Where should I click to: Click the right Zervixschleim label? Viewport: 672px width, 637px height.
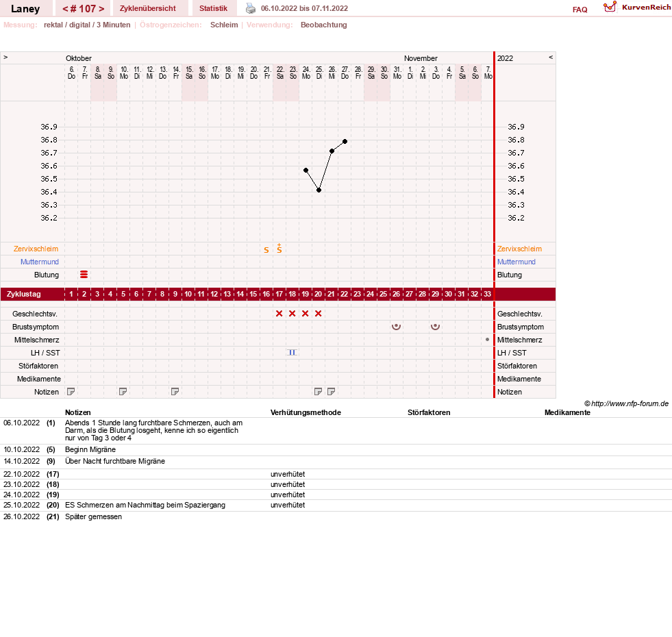click(x=519, y=249)
